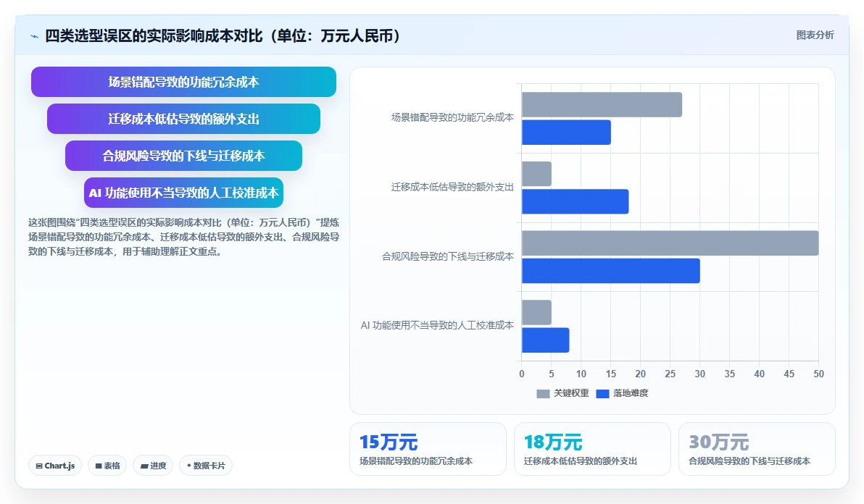Toggle the 关键权重 legend item
This screenshot has height=504, width=864.
(562, 393)
